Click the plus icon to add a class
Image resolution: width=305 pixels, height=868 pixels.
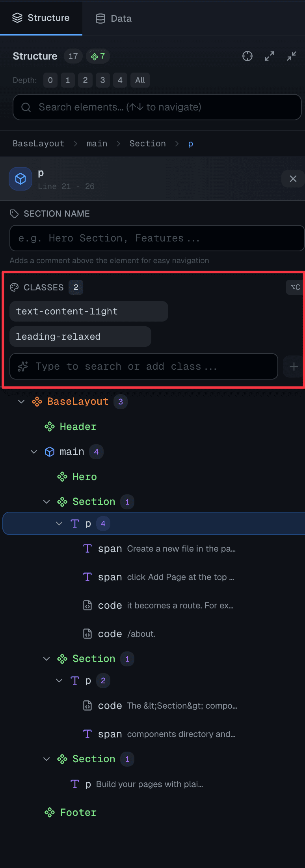click(x=294, y=367)
